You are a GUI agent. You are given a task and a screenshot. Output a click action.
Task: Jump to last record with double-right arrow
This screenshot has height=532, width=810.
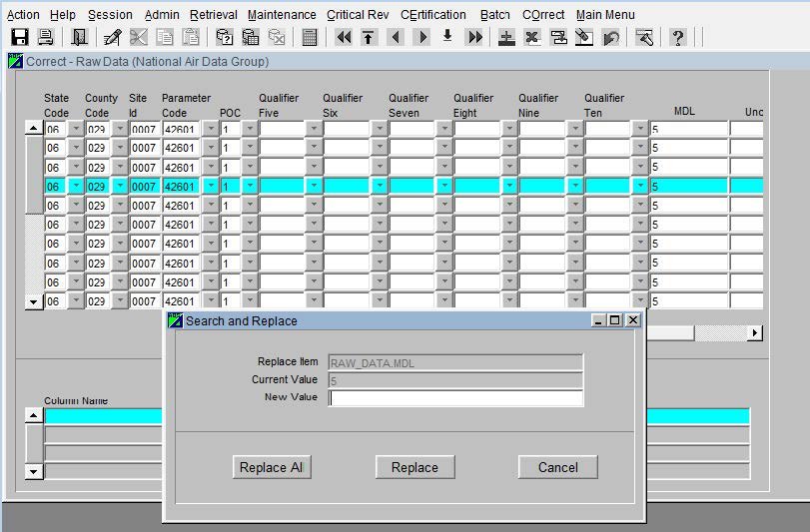474,37
